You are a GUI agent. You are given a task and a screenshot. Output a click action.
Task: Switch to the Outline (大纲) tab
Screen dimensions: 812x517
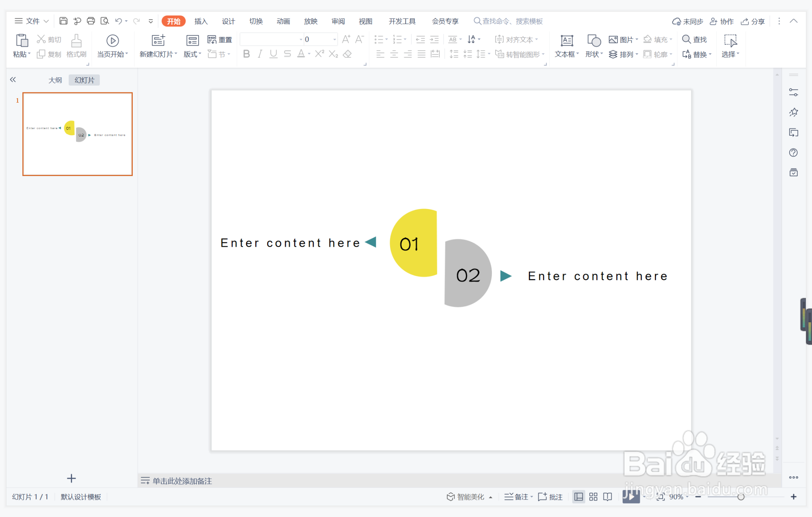(x=55, y=80)
